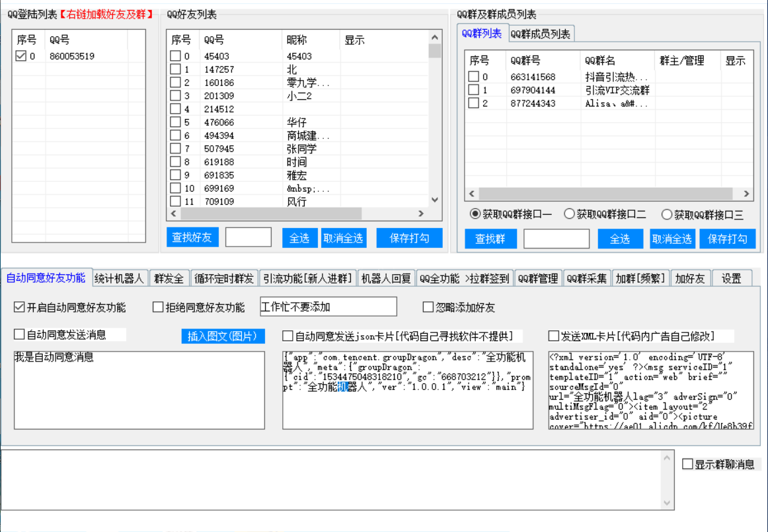Screen dimensions: 768x532
Task: Click 保存打勾 under the QQ好友列表
Action: (x=409, y=239)
